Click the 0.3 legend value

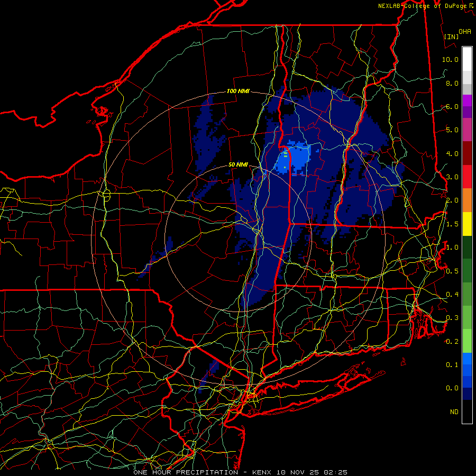coord(452,318)
